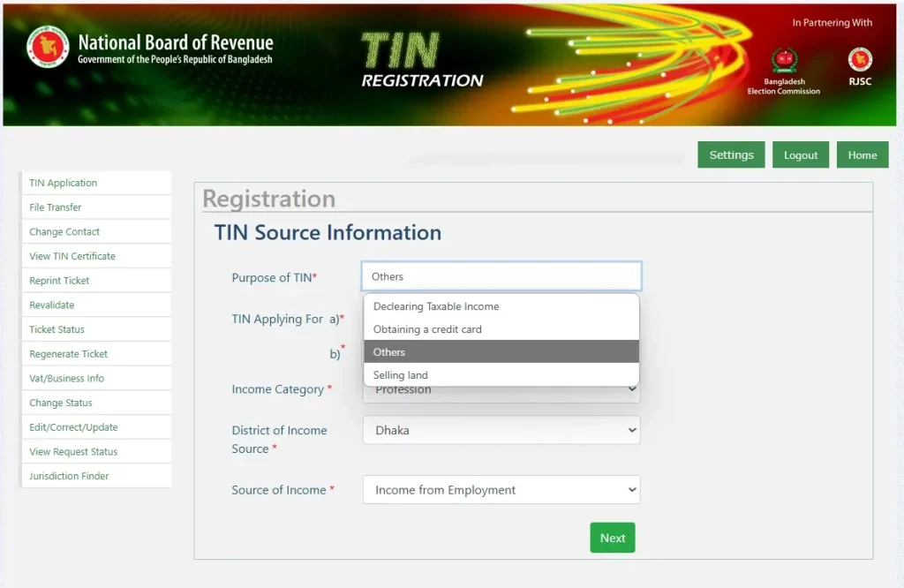Open Vat/Business Info sidebar item

pos(67,378)
